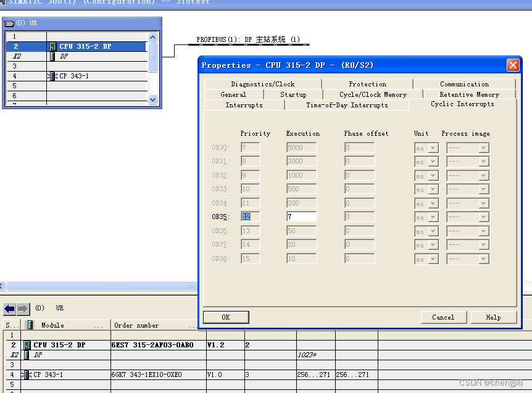Click the OB35 Priority field
Image resolution: width=532 pixels, height=393 pixels.
251,217
